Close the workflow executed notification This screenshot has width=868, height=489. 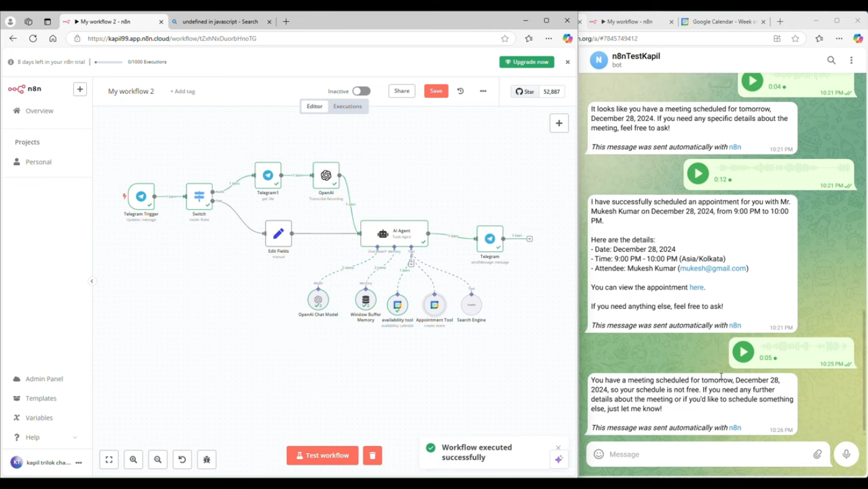(558, 447)
